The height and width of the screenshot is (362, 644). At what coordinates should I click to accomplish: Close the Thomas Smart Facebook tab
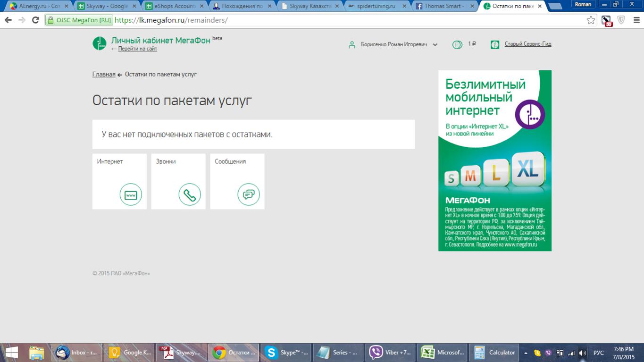tap(472, 6)
